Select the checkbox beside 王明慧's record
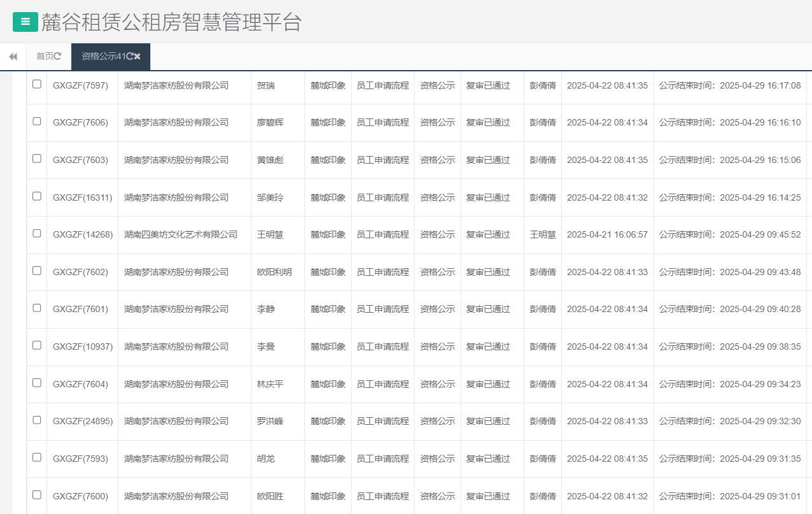This screenshot has height=514, width=812. point(36,234)
